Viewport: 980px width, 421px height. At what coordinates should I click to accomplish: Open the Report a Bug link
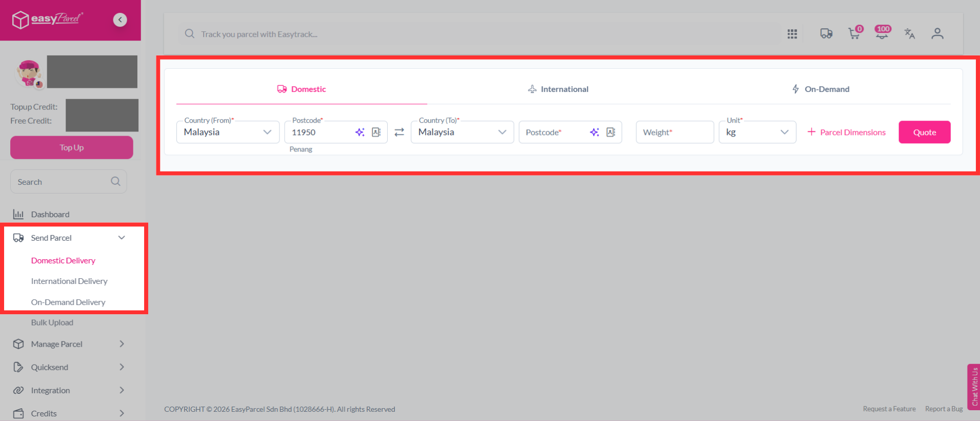[x=944, y=409]
